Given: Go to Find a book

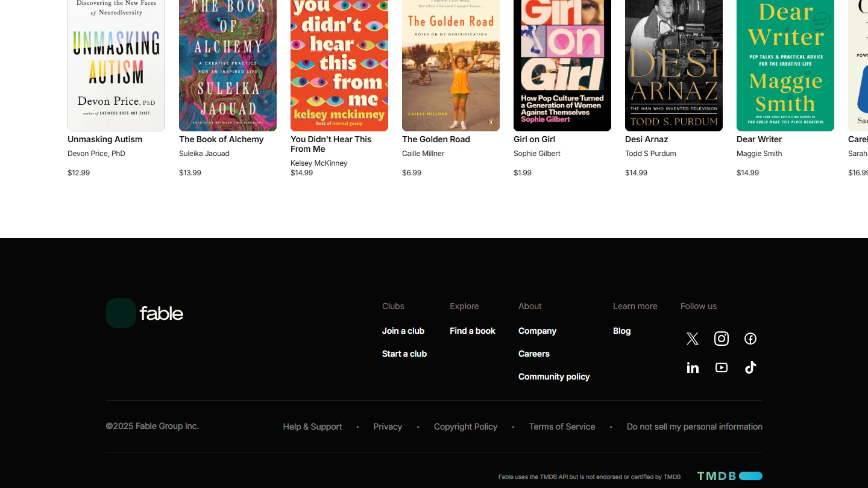Looking at the screenshot, I should pos(473,331).
